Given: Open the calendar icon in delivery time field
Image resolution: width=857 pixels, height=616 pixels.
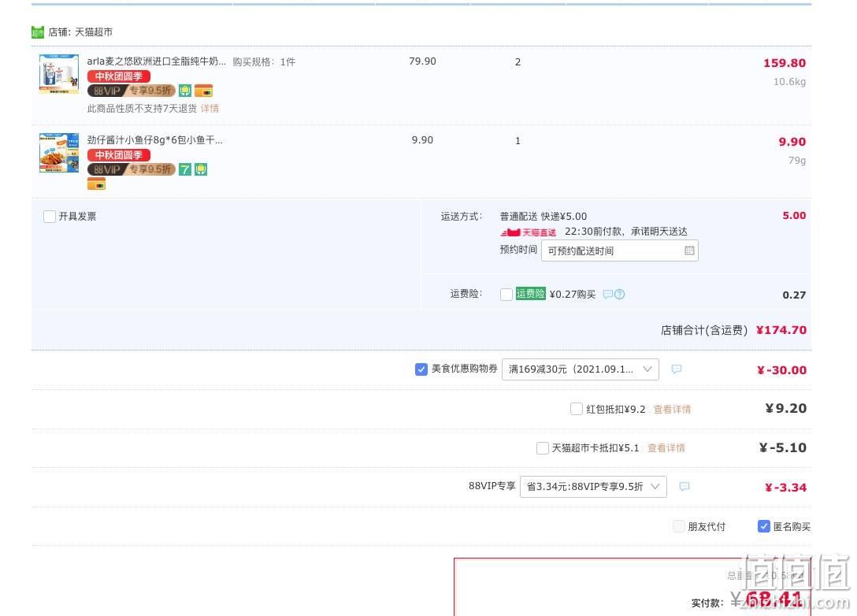Looking at the screenshot, I should click(x=689, y=250).
